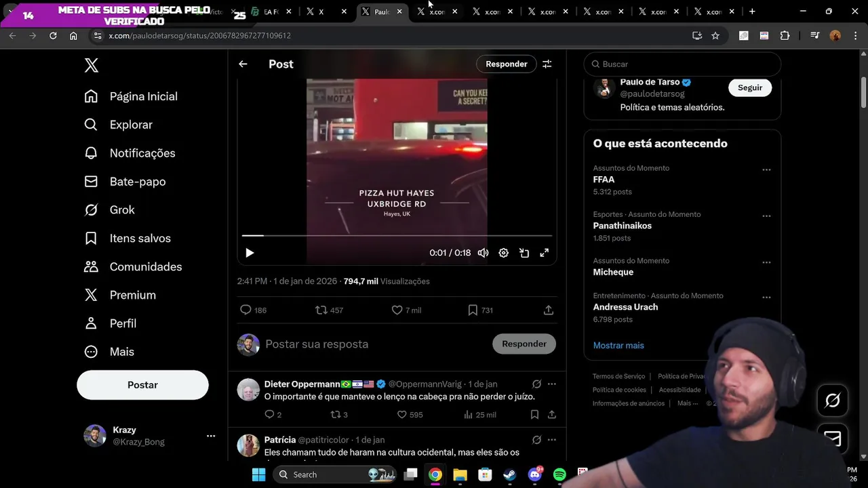Open more options on Dieter's comment

[552, 384]
